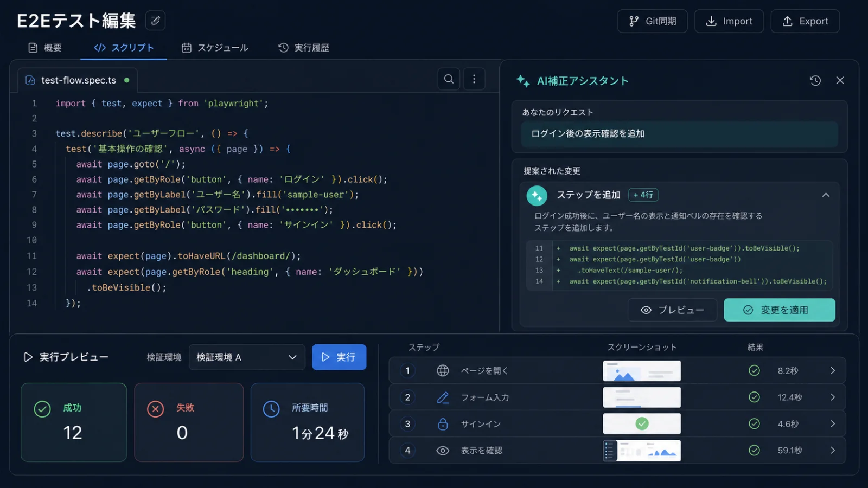Image resolution: width=868 pixels, height=488 pixels.
Task: Click the edit title pencil icon
Action: 155,21
